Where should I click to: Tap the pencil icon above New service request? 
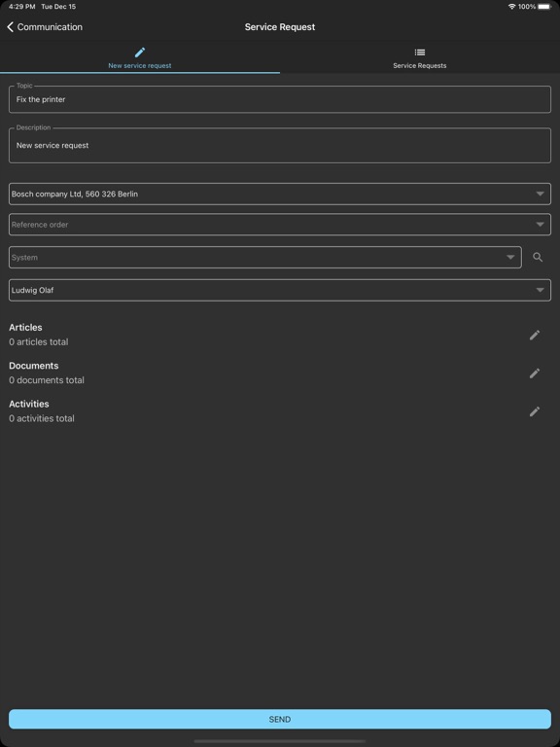point(140,53)
